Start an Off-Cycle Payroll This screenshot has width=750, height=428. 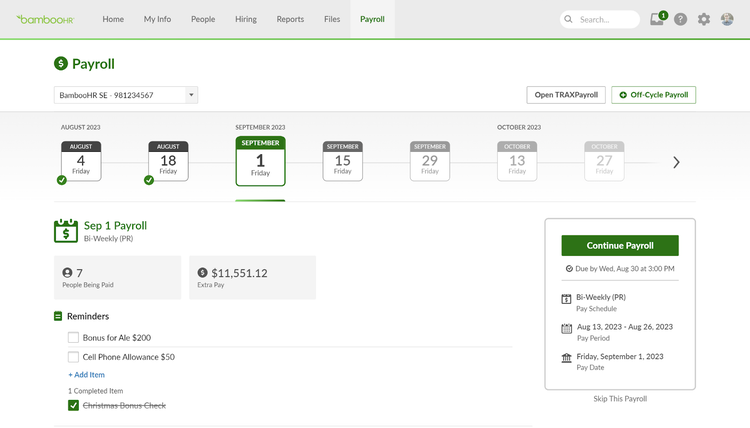pos(653,95)
